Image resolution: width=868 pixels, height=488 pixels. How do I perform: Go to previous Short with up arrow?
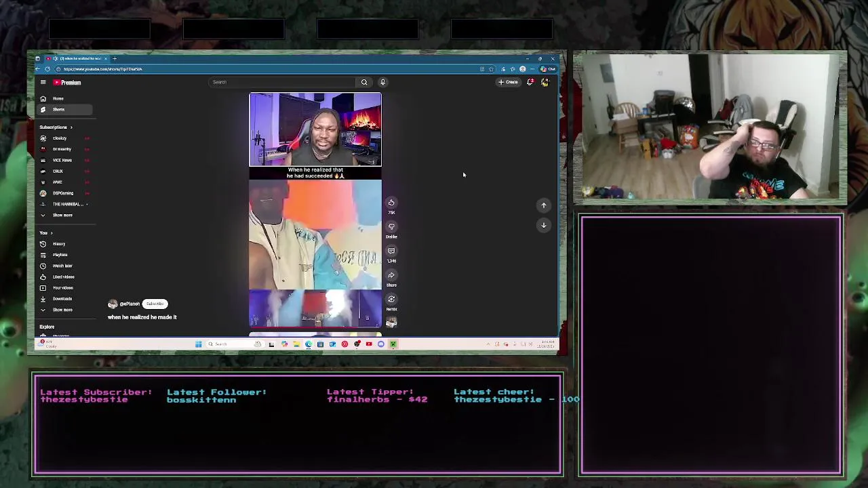coord(544,205)
